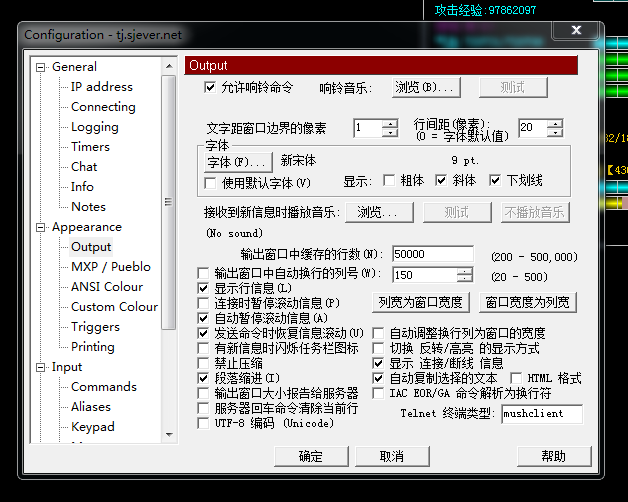The width and height of the screenshot is (628, 502).
Task: Uncheck 下划线 display checkbox
Action: pos(495,181)
